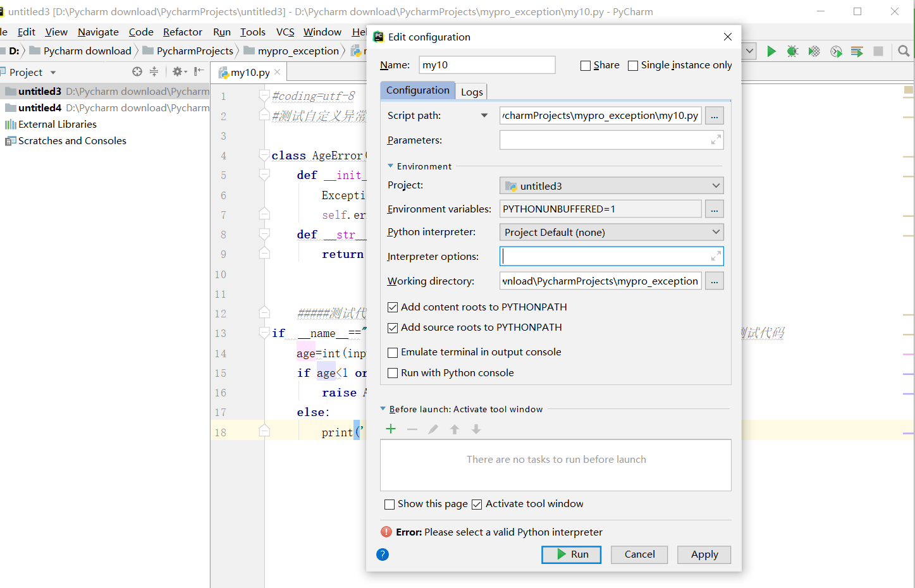Edit before-launch task with pencil icon

click(433, 429)
